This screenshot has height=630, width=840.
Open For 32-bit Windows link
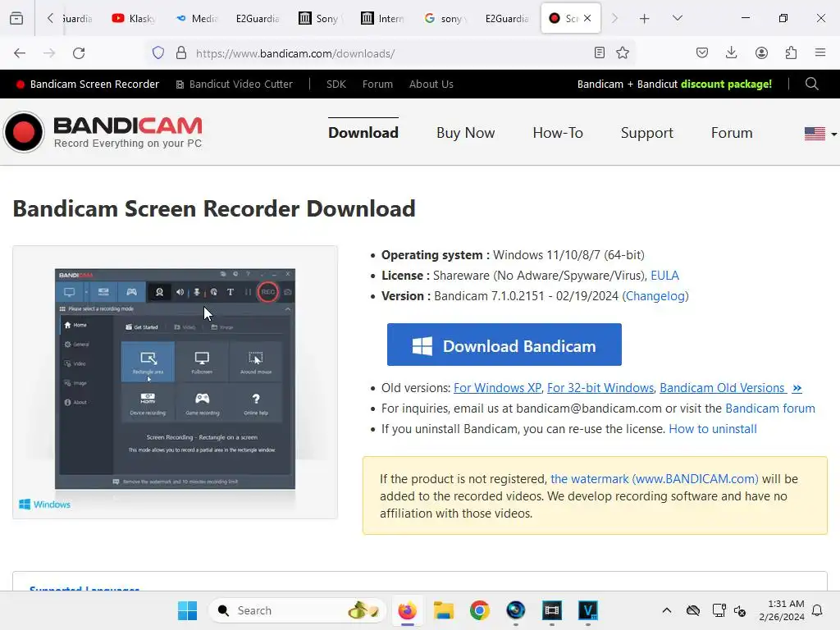tap(600, 388)
